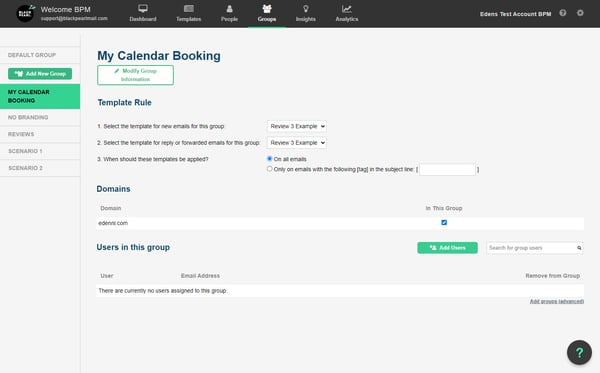Click Modify Group Information button
Screen dimensions: 600x373
pyautogui.click(x=135, y=75)
